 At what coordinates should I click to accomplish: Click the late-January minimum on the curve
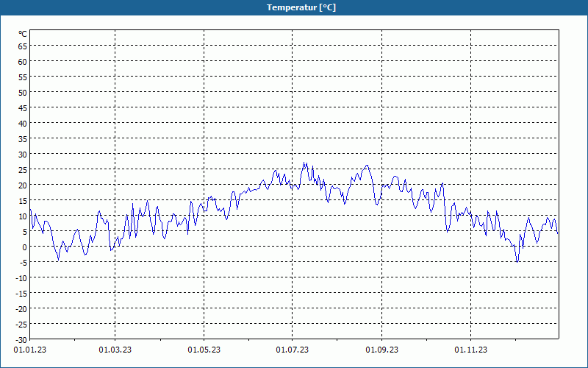(x=58, y=259)
